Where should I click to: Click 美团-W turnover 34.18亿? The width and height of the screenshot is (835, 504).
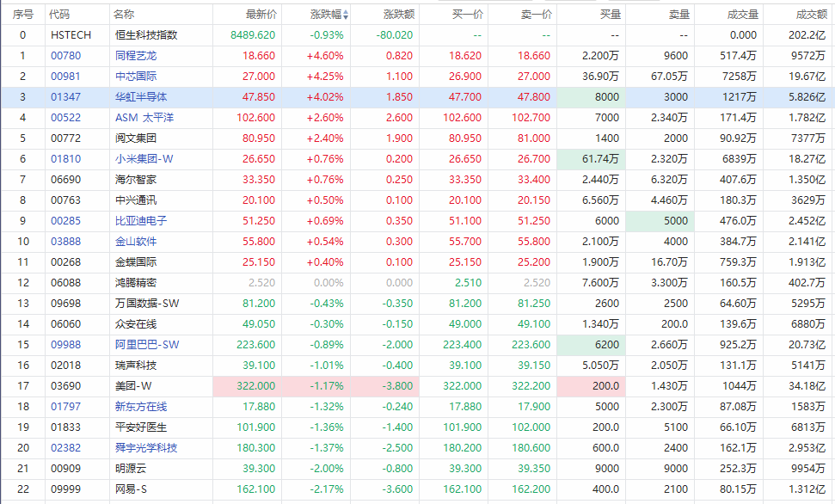click(807, 386)
